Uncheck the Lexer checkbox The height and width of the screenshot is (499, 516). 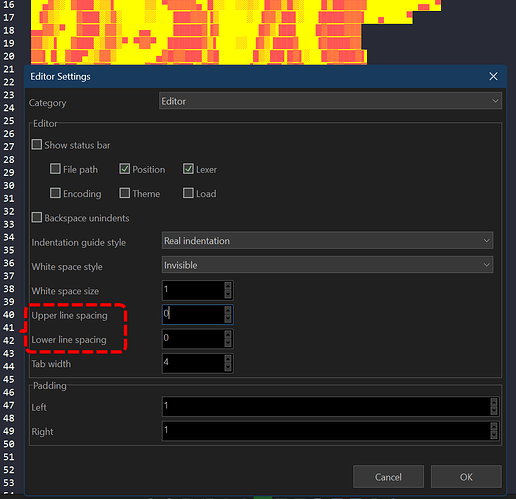pyautogui.click(x=188, y=169)
